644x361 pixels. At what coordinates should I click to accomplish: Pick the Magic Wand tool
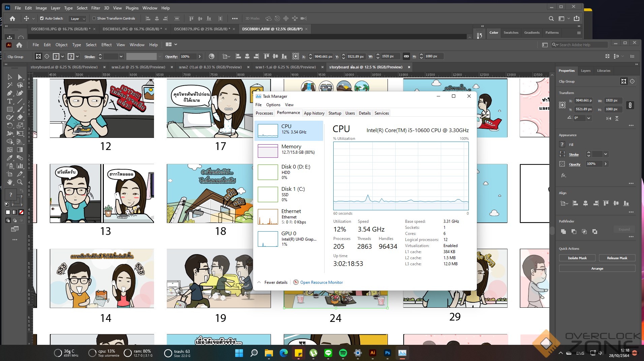10,85
